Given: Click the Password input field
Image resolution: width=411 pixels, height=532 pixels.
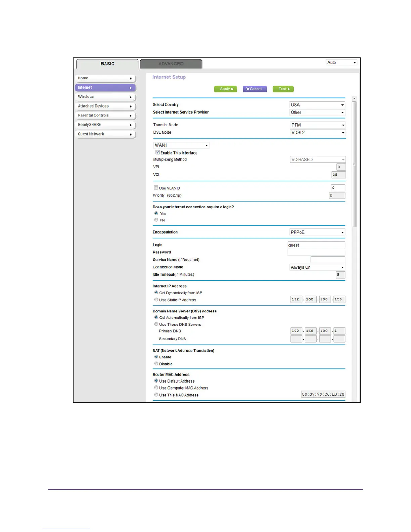Looking at the screenshot, I should [x=316, y=252].
